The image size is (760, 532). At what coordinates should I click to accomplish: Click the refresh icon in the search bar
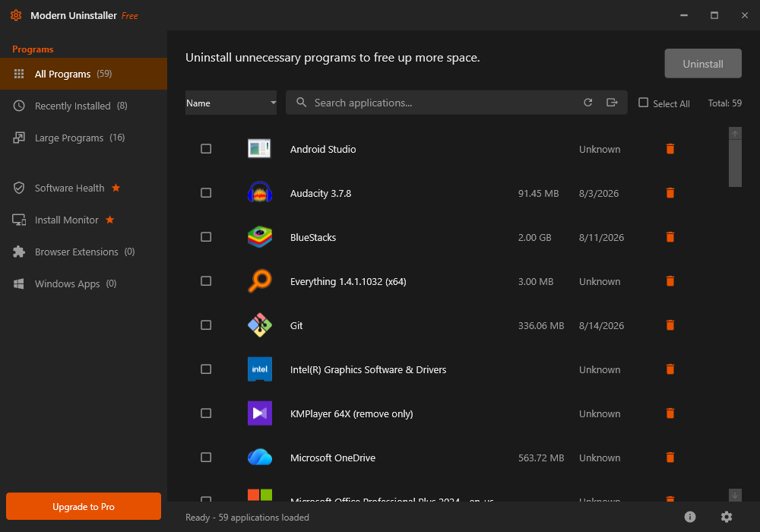[588, 103]
